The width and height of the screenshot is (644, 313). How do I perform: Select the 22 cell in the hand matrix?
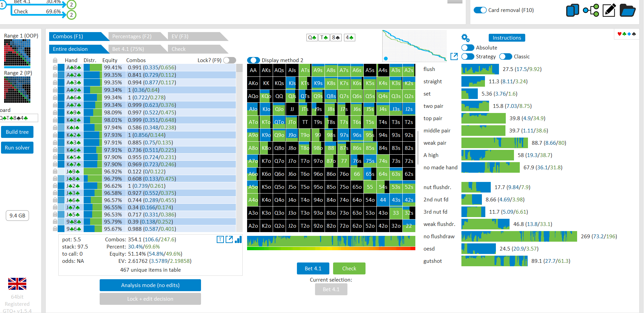(409, 226)
